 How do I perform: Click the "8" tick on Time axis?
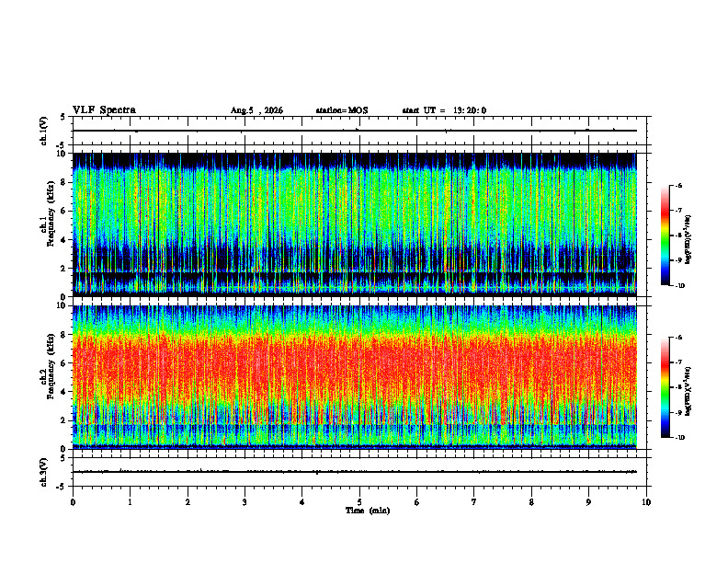tap(531, 502)
